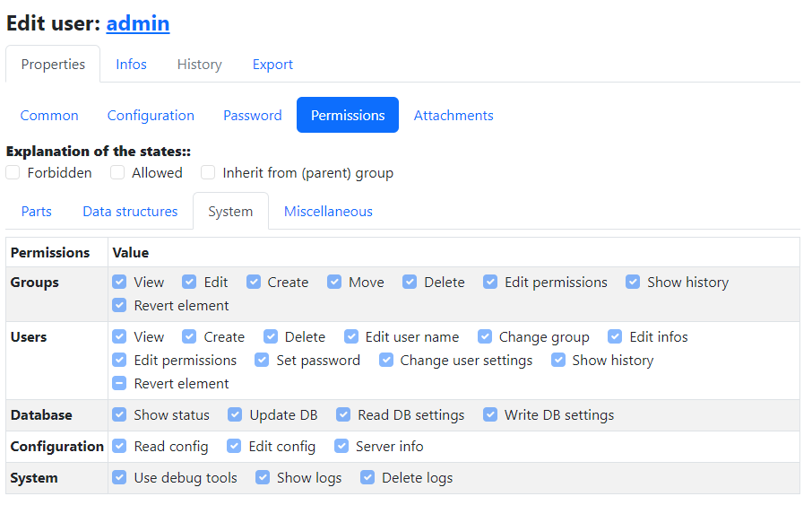
Task: Uncheck Groups Show history permission
Action: (x=633, y=283)
